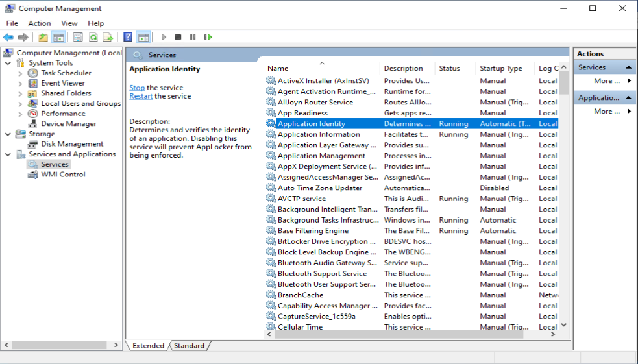Image resolution: width=638 pixels, height=364 pixels.
Task: Restart the service with the toolbar Restart icon
Action: pos(208,38)
